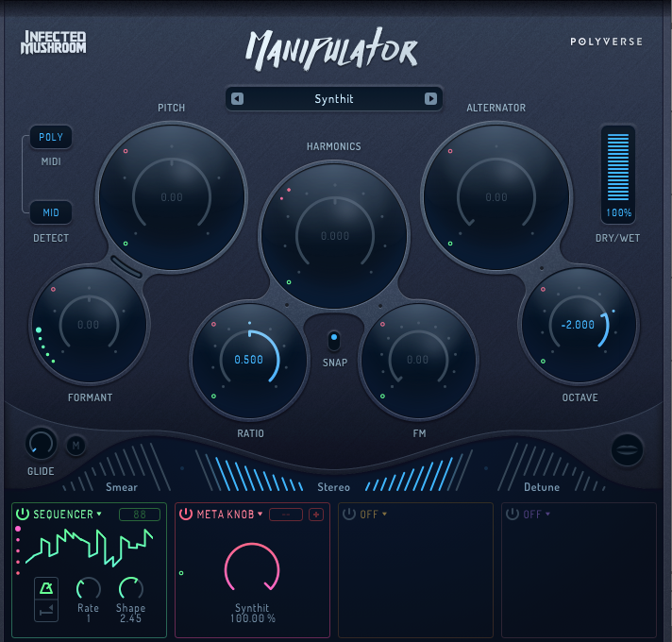Click the POLYVERSE brand text
672x642 pixels.
point(606,42)
